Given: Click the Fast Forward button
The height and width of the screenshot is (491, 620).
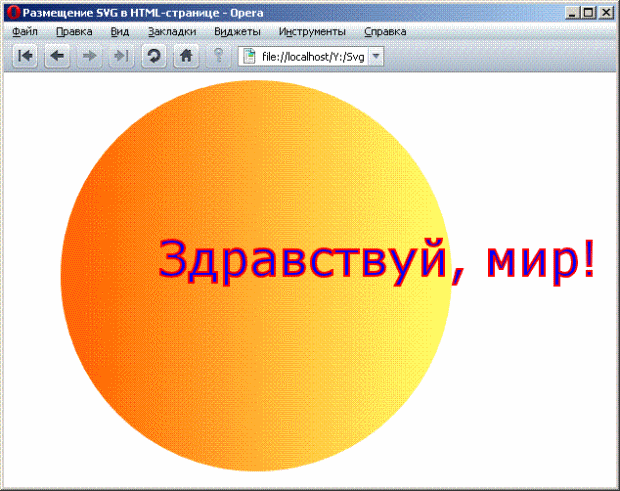Looking at the screenshot, I should (121, 56).
